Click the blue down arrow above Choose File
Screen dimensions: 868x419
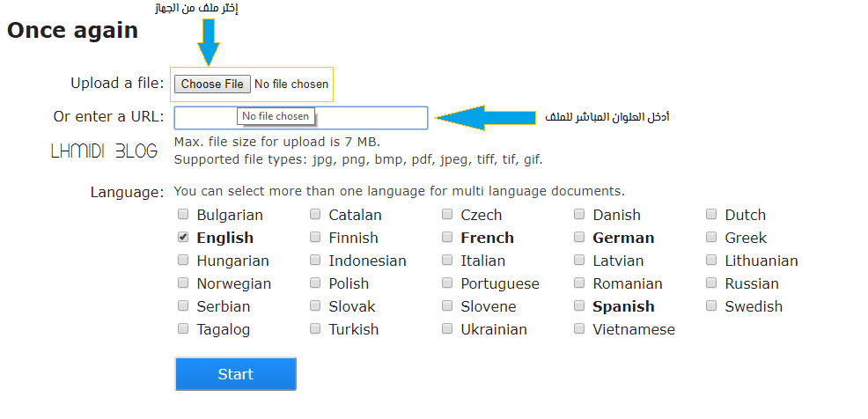coord(208,42)
